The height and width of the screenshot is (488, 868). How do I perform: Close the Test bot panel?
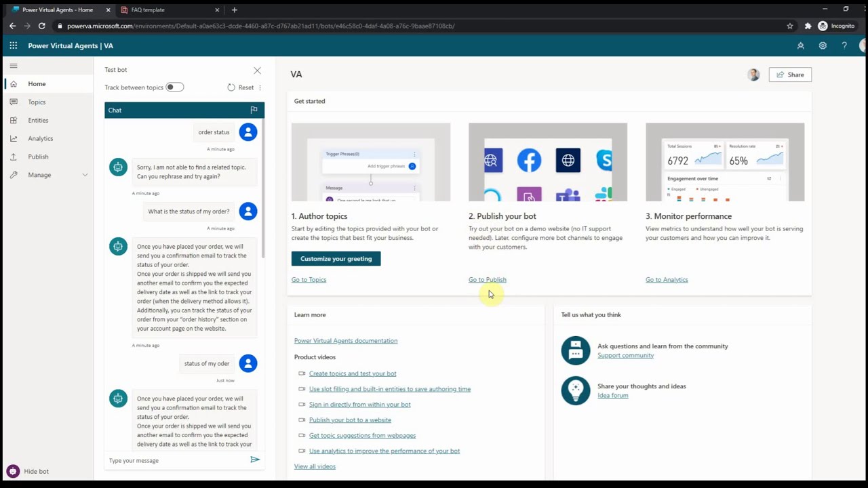click(257, 70)
